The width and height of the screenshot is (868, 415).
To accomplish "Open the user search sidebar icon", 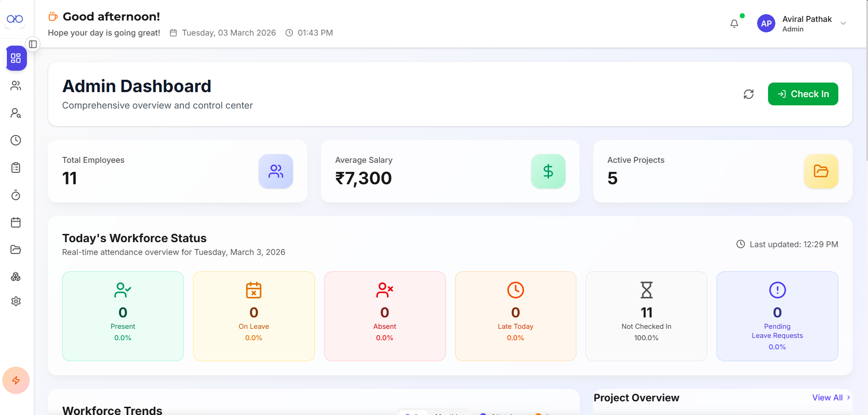I will pyautogui.click(x=16, y=113).
